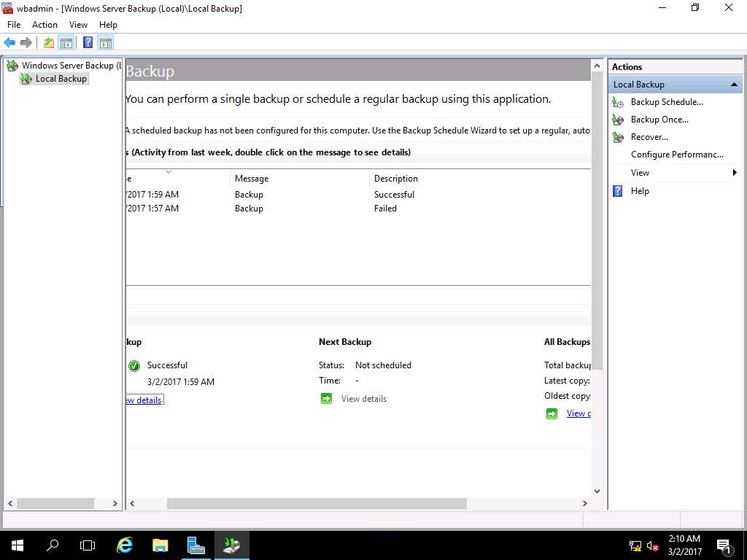The image size is (747, 560).
Task: Open the Action Center notification icon
Action: (724, 545)
